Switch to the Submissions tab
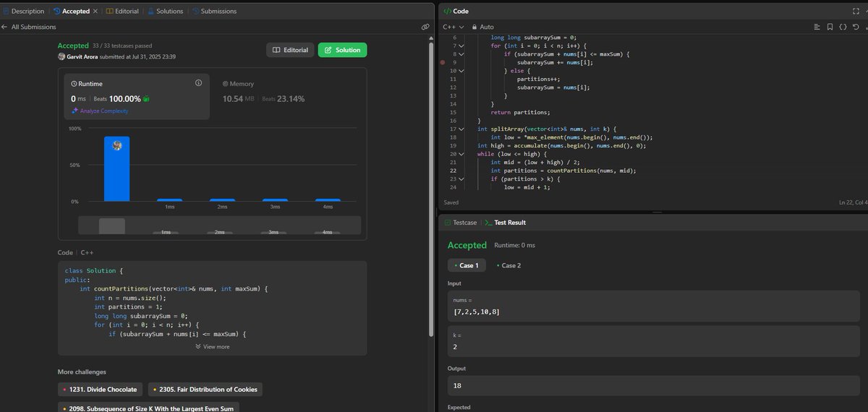The height and width of the screenshot is (412, 868). [214, 12]
